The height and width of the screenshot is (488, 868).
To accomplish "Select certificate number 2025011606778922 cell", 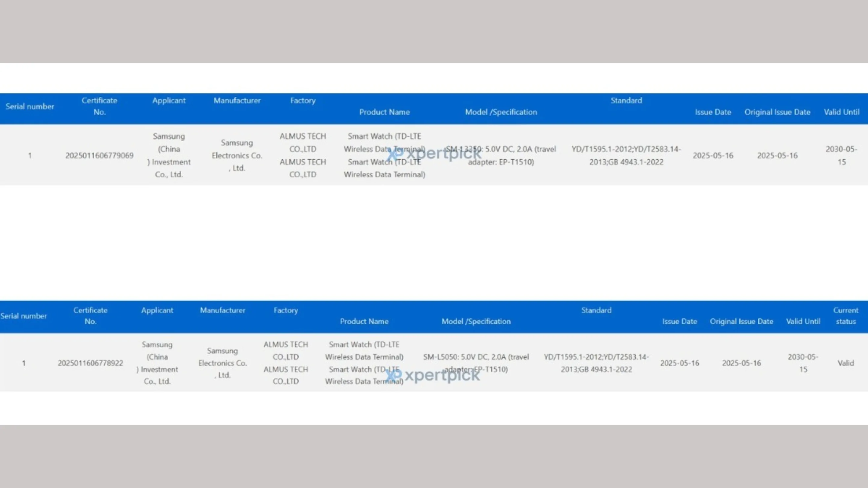I will pos(90,363).
